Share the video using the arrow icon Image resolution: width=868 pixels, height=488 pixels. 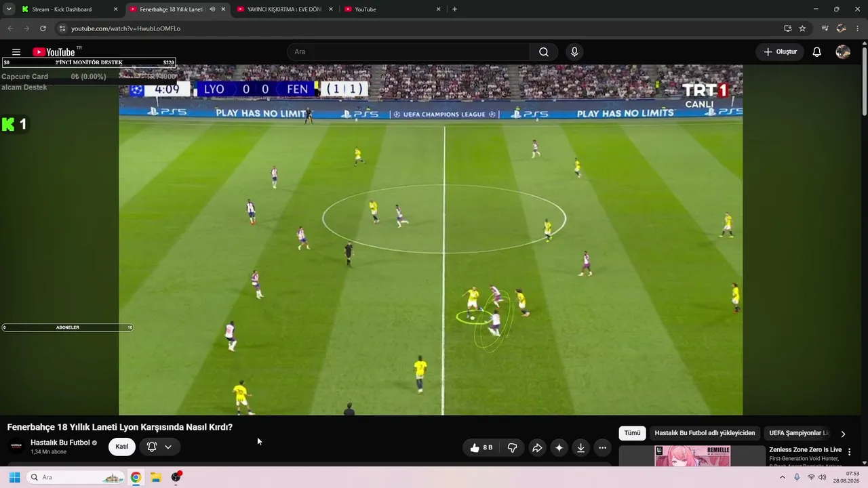coord(537,447)
